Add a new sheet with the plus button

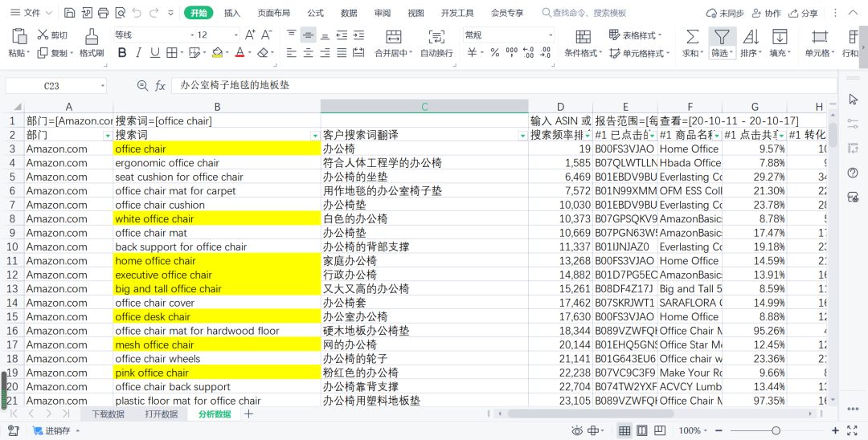(x=249, y=414)
